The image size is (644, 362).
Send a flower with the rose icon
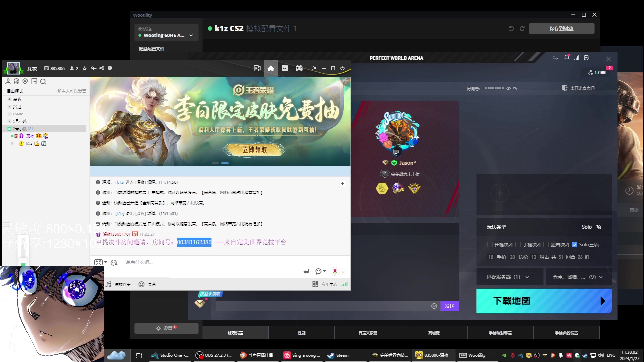pyautogui.click(x=335, y=271)
